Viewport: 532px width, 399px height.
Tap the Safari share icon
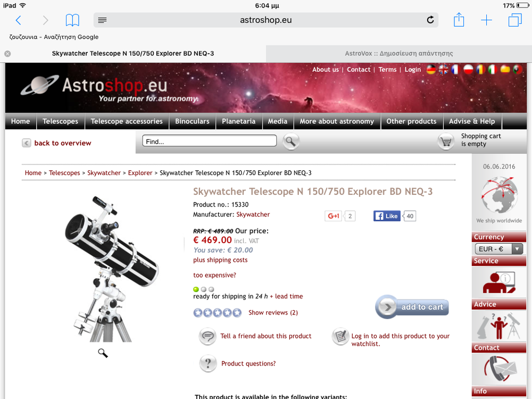pos(459,20)
